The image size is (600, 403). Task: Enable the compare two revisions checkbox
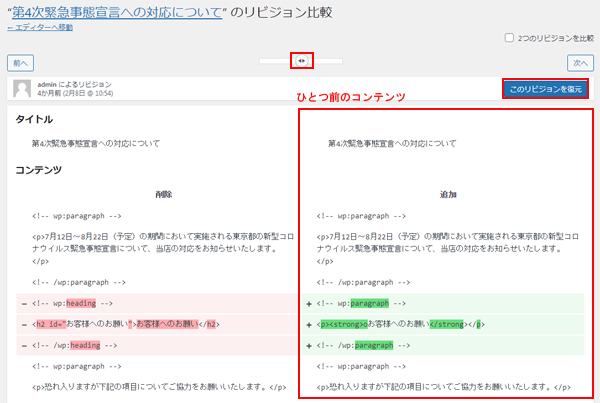pyautogui.click(x=509, y=38)
